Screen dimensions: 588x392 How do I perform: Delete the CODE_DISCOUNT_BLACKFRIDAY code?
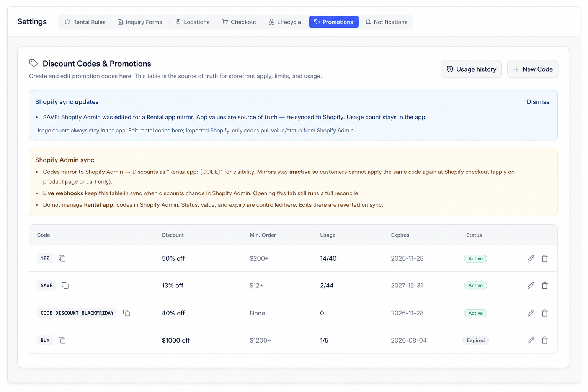[545, 313]
